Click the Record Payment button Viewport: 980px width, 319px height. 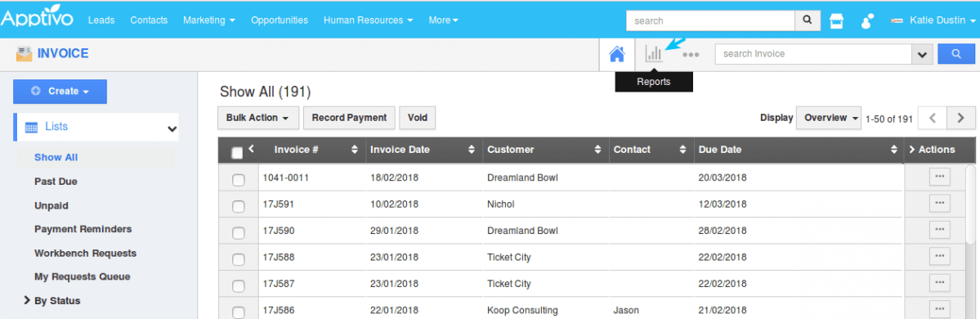click(x=349, y=118)
